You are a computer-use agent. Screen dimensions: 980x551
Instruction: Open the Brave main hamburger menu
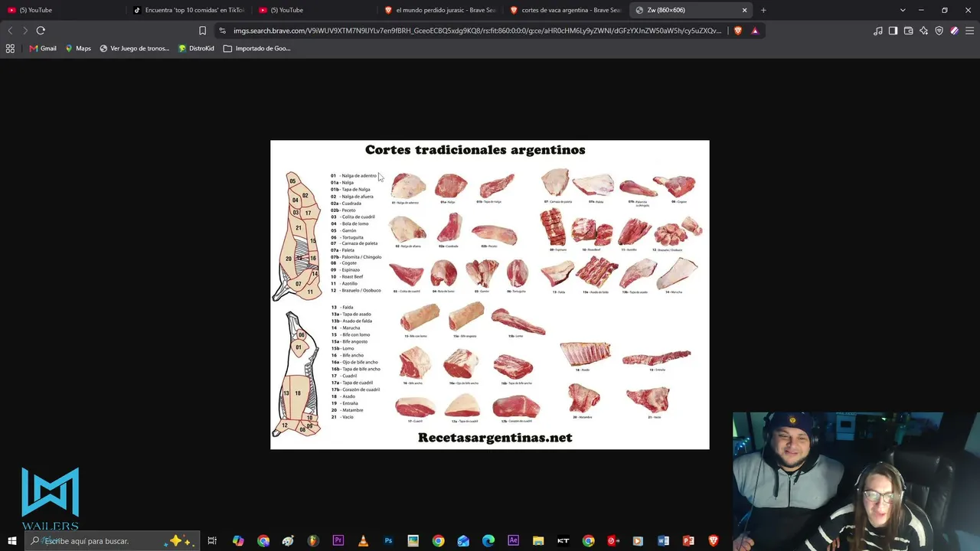(x=970, y=31)
